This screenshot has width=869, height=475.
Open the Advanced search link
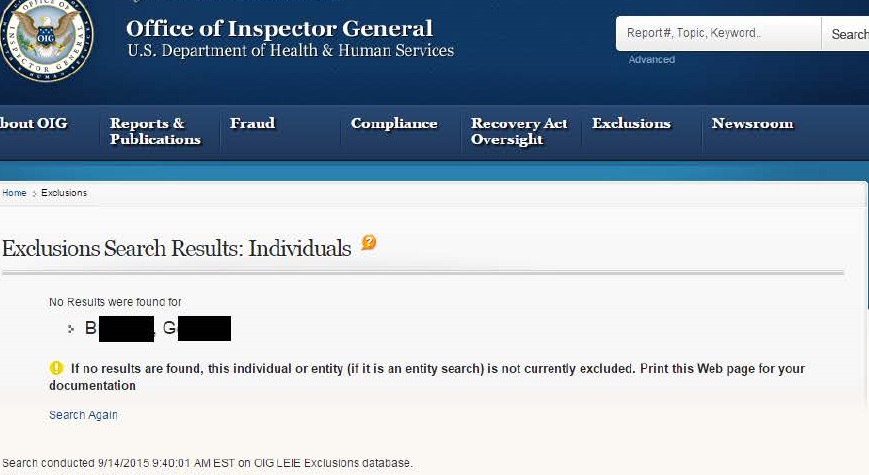coord(652,59)
